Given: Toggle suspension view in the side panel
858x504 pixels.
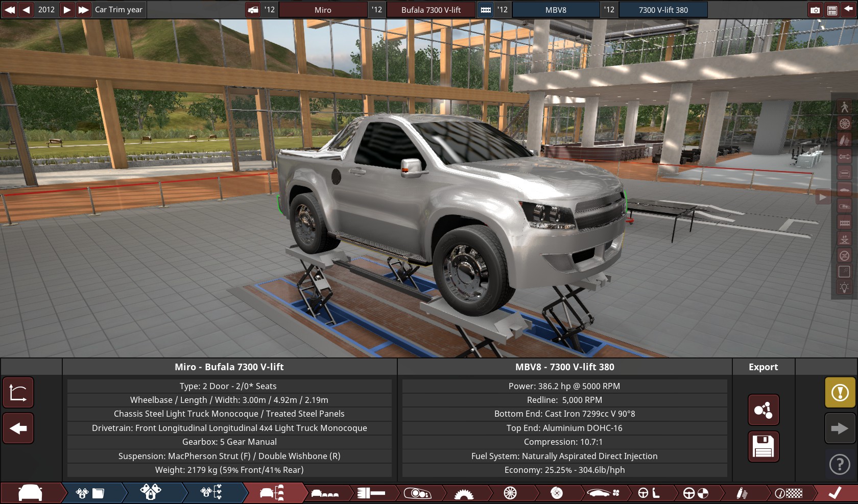Looking at the screenshot, I should point(844,140).
